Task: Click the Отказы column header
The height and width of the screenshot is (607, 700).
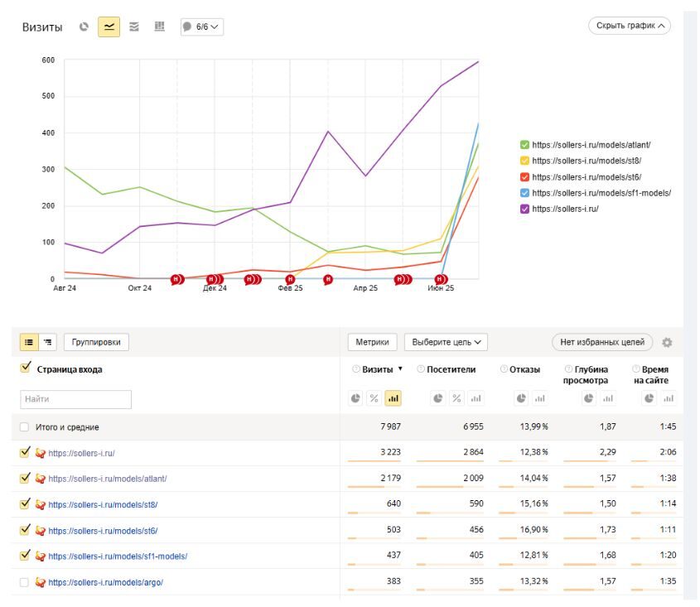Action: (x=524, y=369)
